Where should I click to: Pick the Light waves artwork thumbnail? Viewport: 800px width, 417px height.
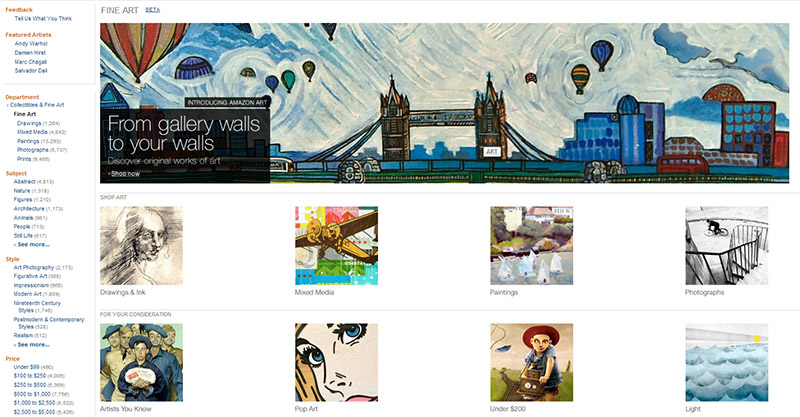[x=727, y=362]
